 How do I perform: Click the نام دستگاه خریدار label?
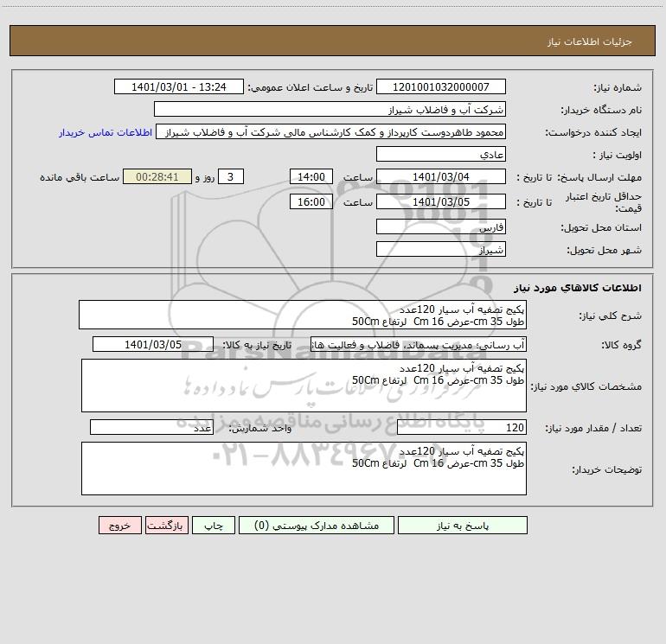(601, 110)
